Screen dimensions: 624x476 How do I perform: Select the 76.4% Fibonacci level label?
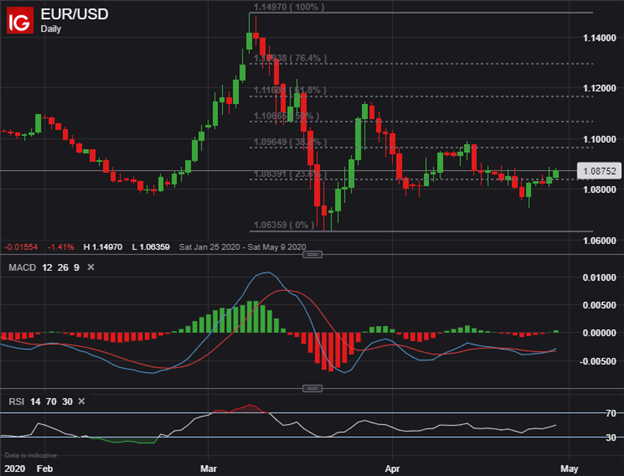click(x=290, y=58)
